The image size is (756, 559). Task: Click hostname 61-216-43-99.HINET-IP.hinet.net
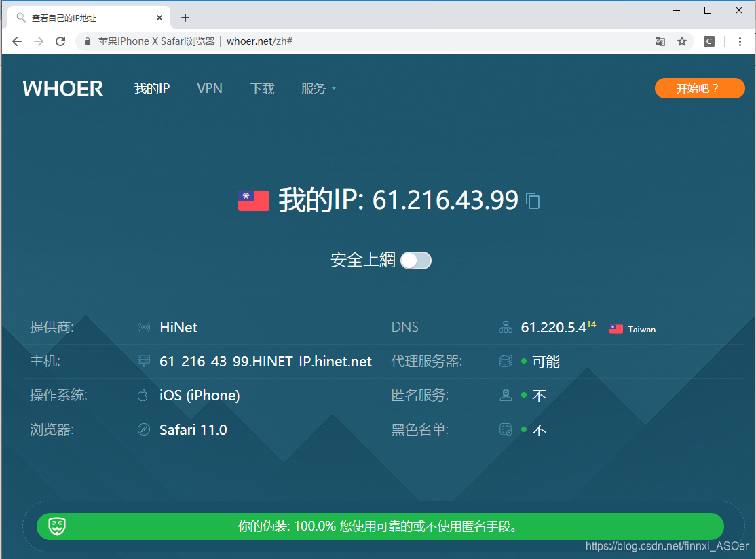tap(265, 362)
